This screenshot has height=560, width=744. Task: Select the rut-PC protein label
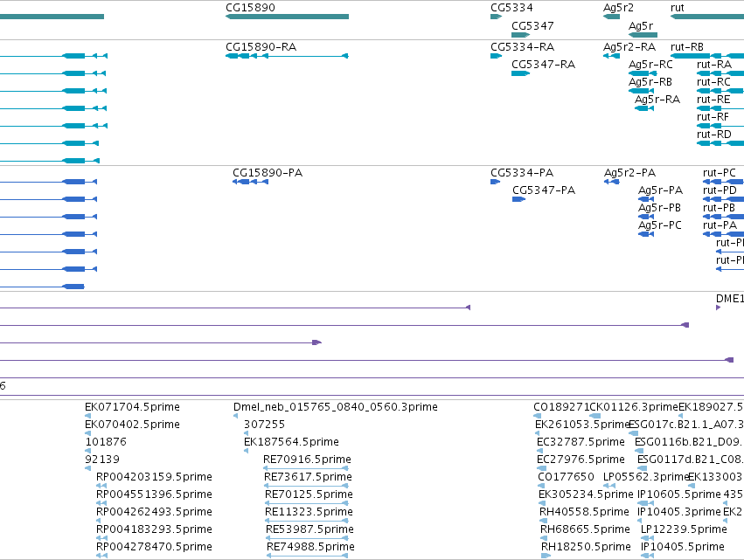pyautogui.click(x=720, y=173)
